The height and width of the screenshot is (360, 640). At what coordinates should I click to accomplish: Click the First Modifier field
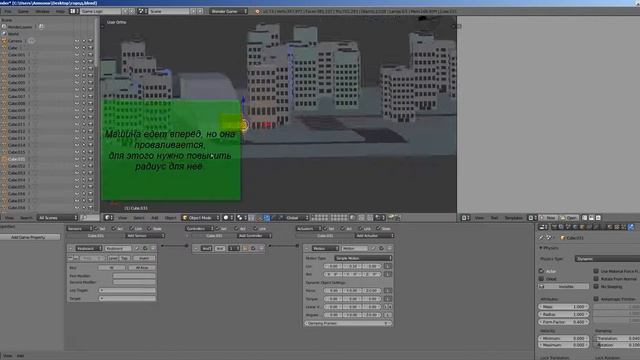coord(134,276)
